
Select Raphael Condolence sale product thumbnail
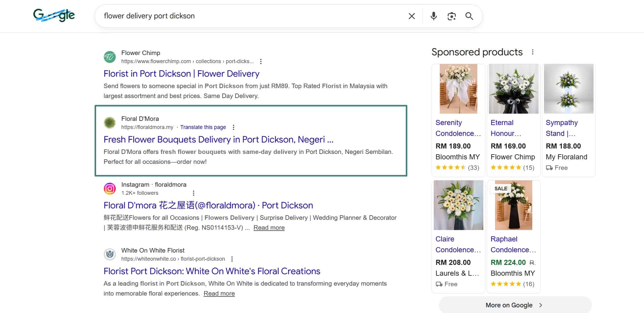(513, 205)
